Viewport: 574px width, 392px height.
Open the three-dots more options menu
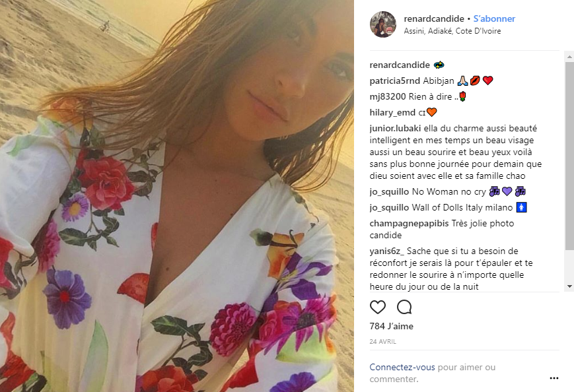[554, 378]
